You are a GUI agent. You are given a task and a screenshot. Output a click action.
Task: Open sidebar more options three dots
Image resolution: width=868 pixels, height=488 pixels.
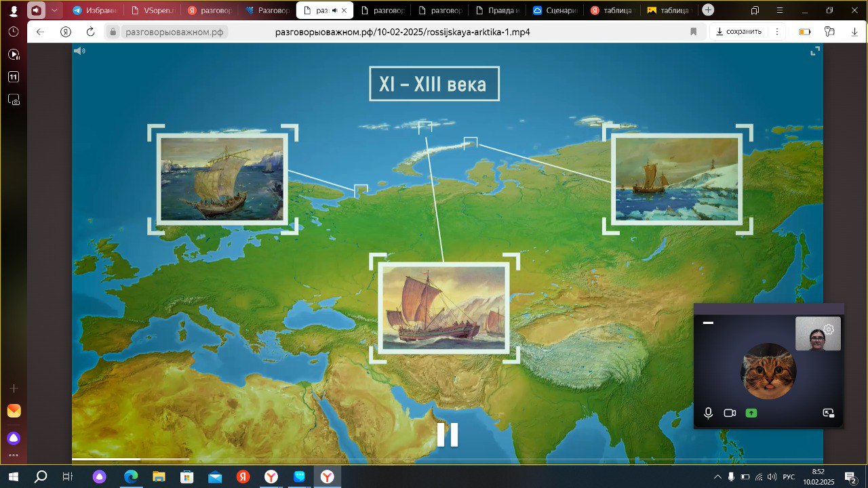(13, 455)
